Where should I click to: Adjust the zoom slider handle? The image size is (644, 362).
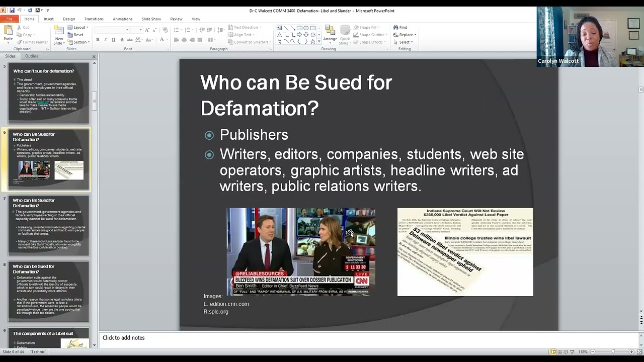[x=613, y=351]
